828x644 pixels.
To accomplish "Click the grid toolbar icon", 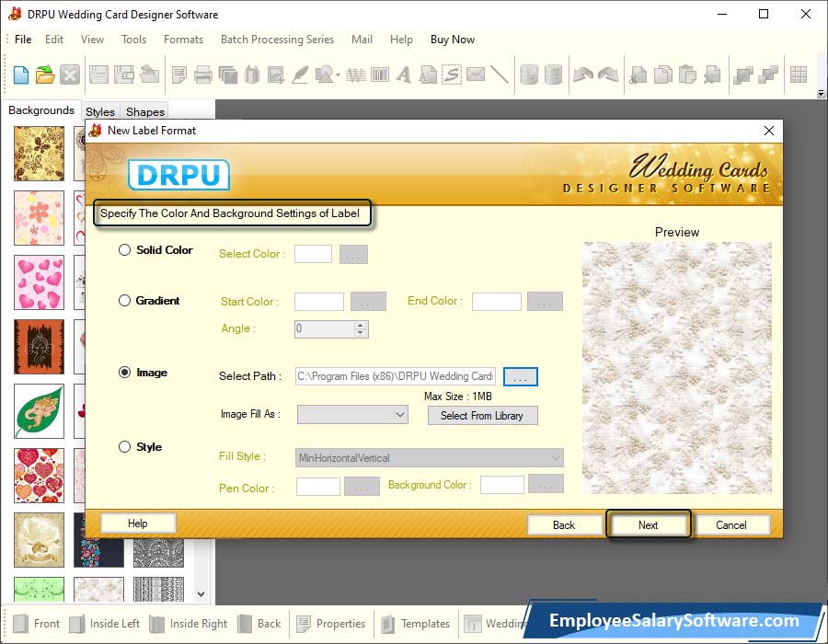I will point(799,75).
